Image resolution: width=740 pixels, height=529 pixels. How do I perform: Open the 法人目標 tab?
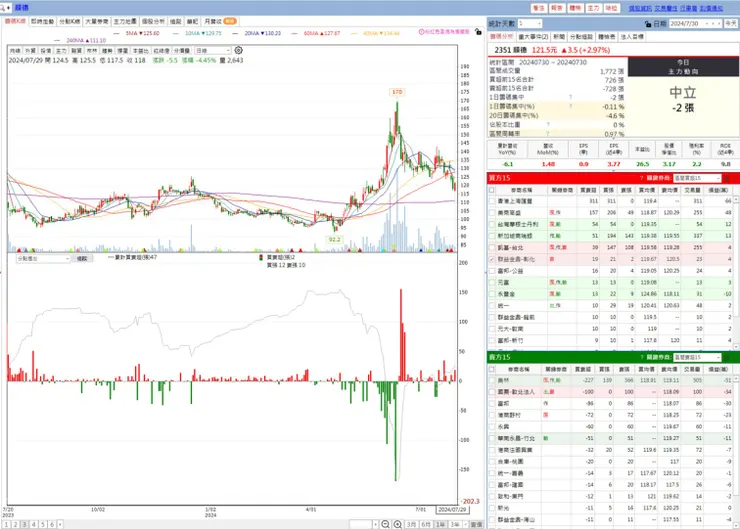tap(631, 36)
